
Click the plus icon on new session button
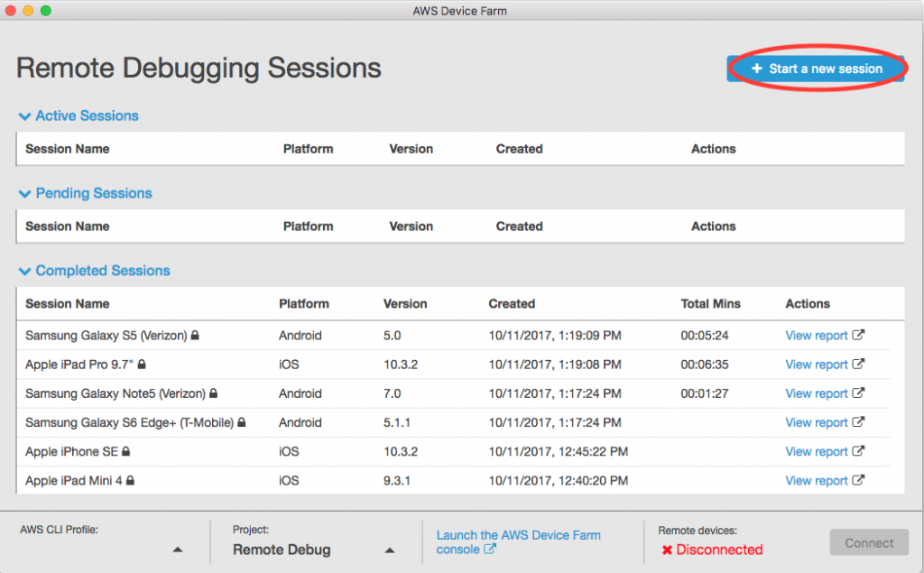click(757, 69)
